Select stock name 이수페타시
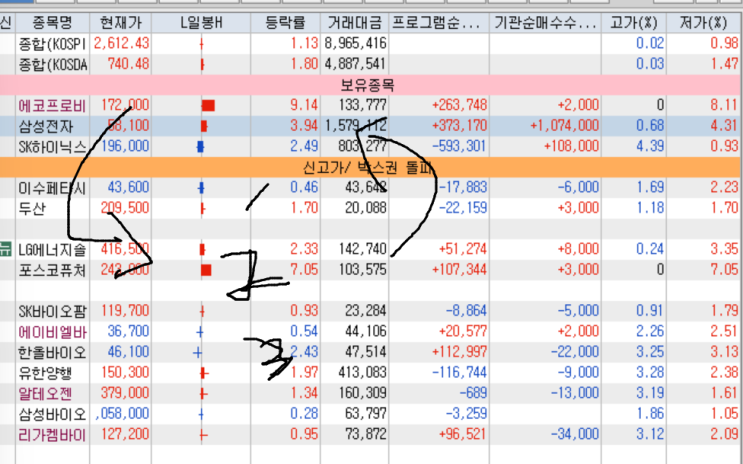 (x=52, y=188)
